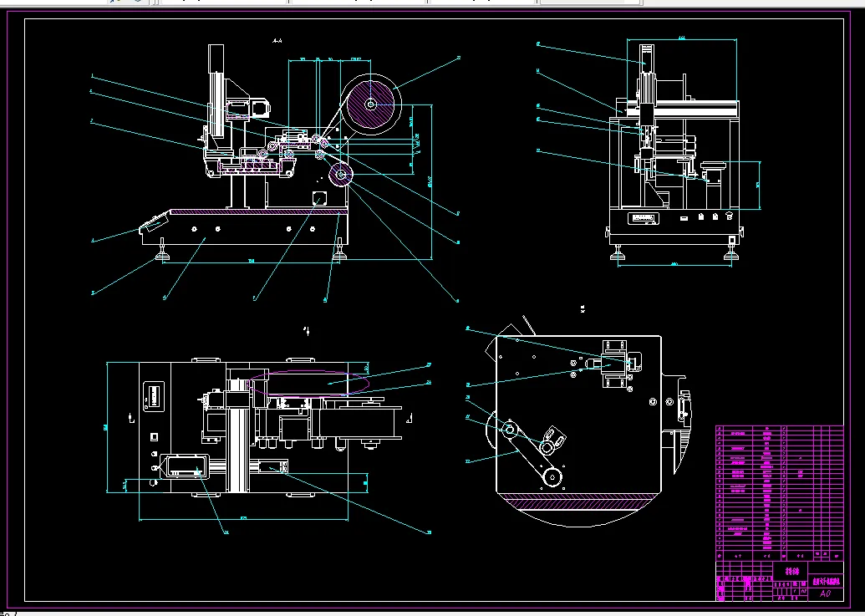Select the A0 sheet size text
Viewport: 865px width, 616px height.
(x=825, y=594)
